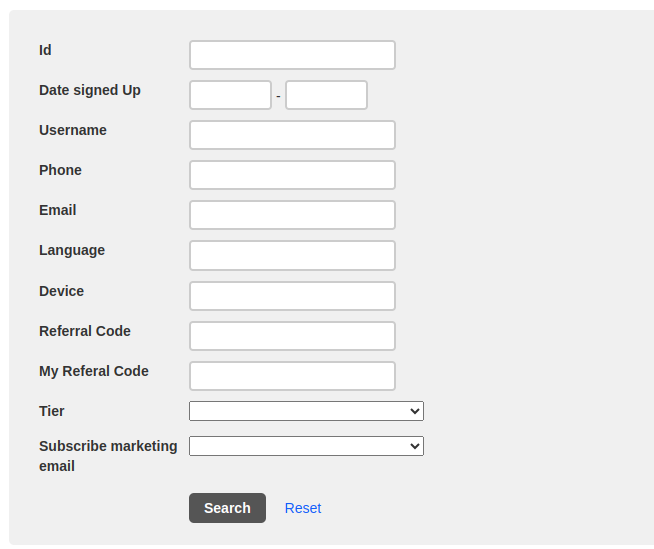Click the Reset link
The image size is (654, 549).
point(303,508)
